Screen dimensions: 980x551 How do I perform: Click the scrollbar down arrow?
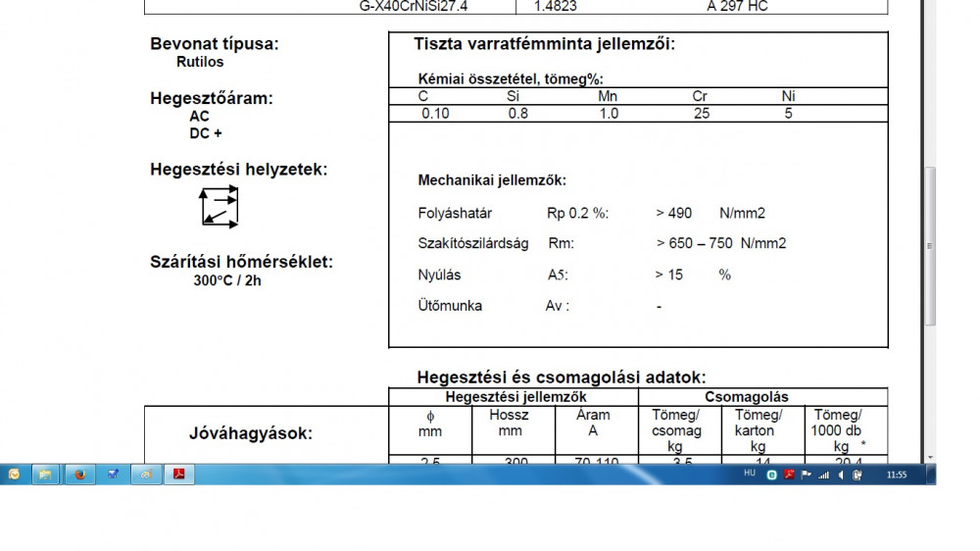click(930, 457)
